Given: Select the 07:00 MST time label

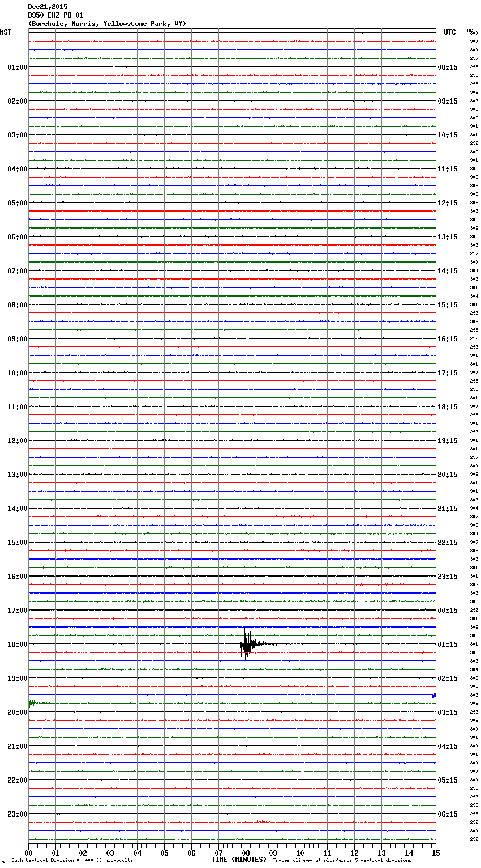Looking at the screenshot, I should tap(18, 271).
